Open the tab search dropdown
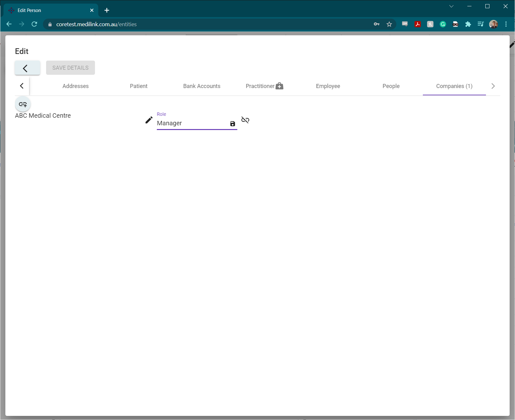 pyautogui.click(x=451, y=6)
